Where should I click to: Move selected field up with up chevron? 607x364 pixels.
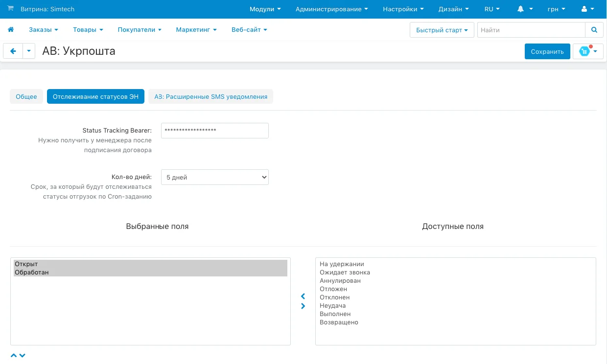point(14,355)
